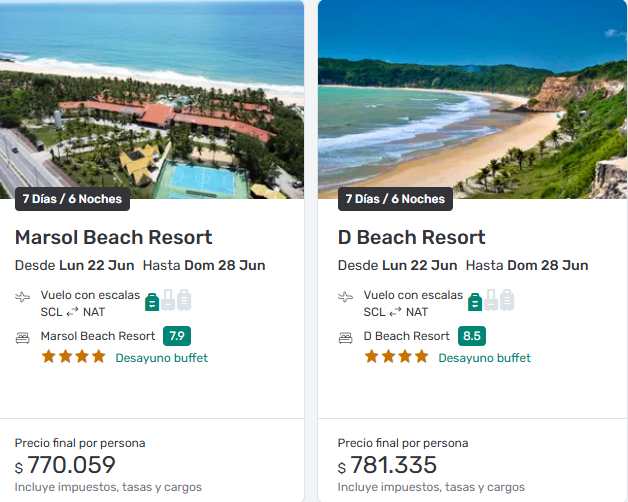Click Marsol Beach Resort star rating
Viewport: 628px width, 502px height.
point(73,356)
